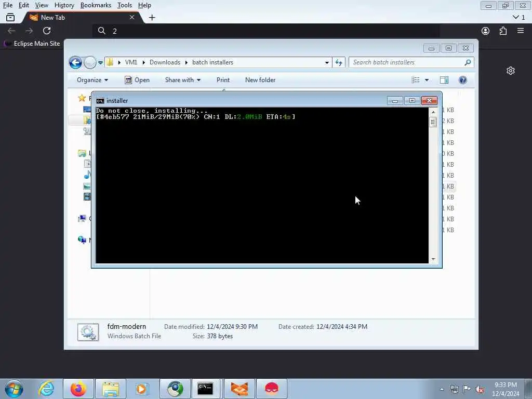This screenshot has height=399, width=532.
Task: Open Explorer recent locations dropdown
Action: [100, 62]
